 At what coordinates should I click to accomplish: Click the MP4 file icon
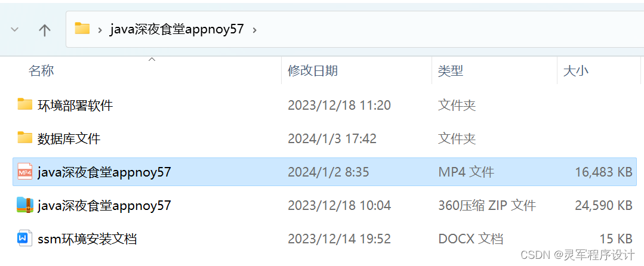(25, 172)
